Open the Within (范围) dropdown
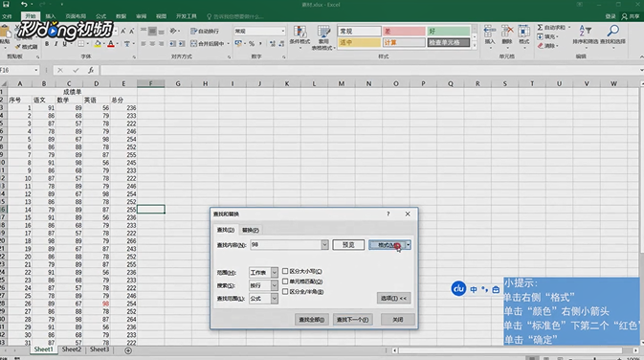 (275, 273)
